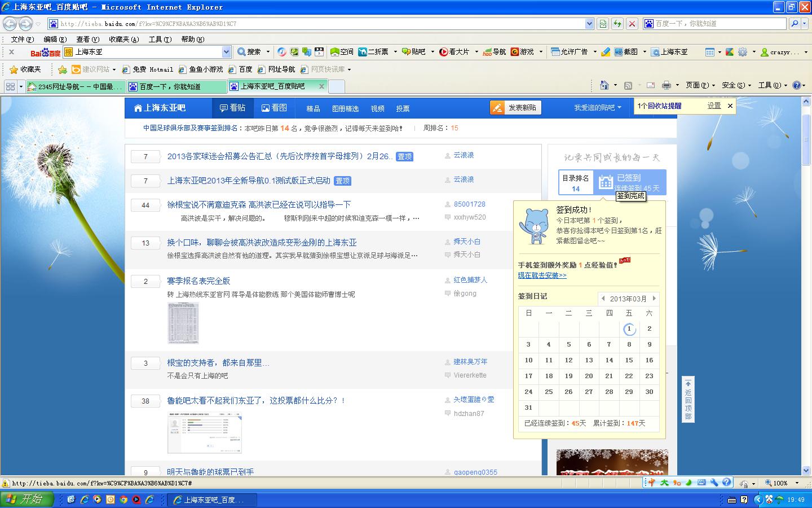Image resolution: width=812 pixels, height=508 pixels.
Task: Click the IE Print icon
Action: [666, 85]
